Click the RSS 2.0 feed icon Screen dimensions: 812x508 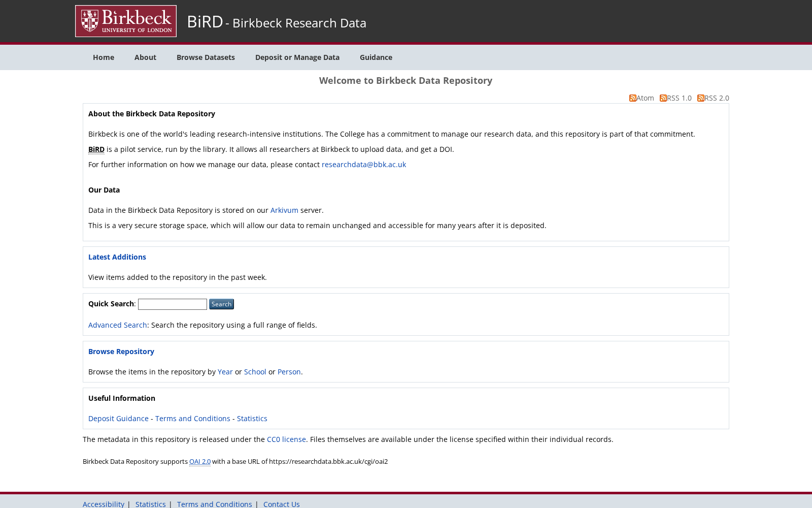click(x=700, y=98)
